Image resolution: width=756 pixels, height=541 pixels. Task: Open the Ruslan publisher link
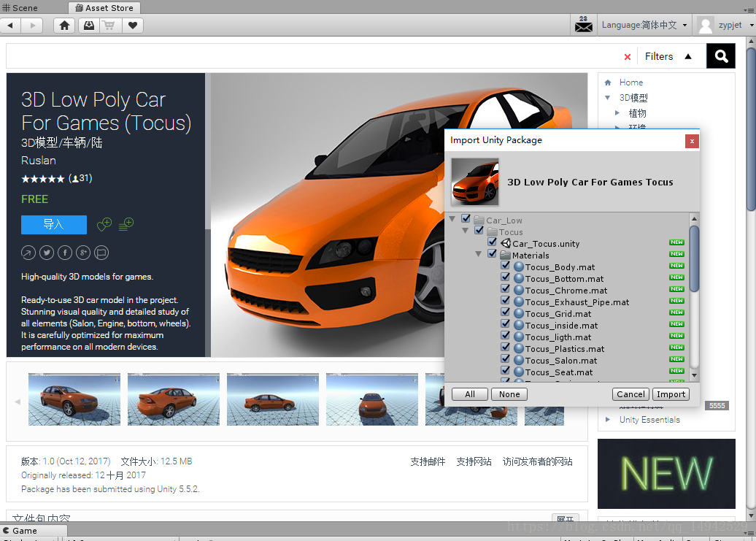[39, 161]
